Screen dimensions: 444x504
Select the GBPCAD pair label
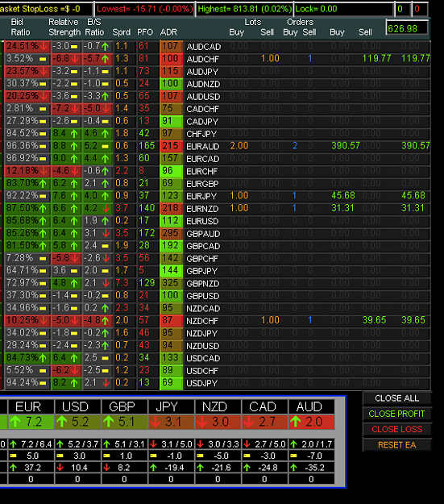(x=203, y=246)
